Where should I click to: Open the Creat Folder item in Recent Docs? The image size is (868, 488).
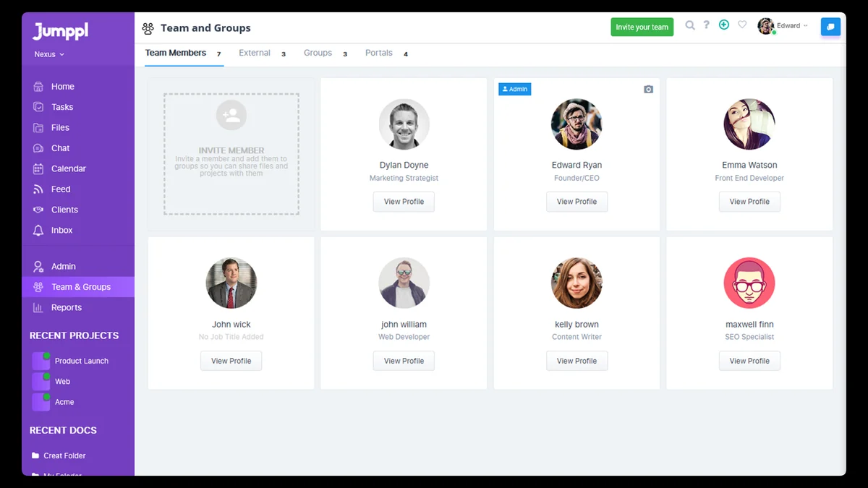coord(64,455)
